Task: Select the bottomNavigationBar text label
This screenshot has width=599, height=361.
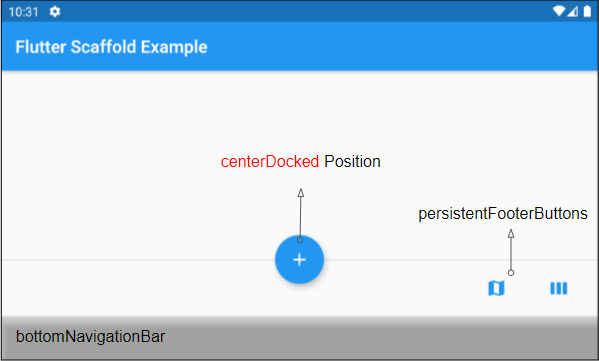Action: click(91, 337)
